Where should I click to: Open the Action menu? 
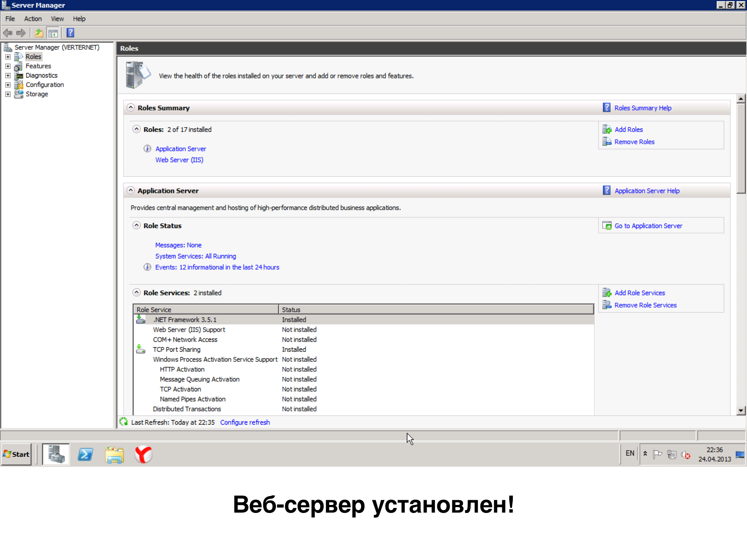tap(33, 19)
